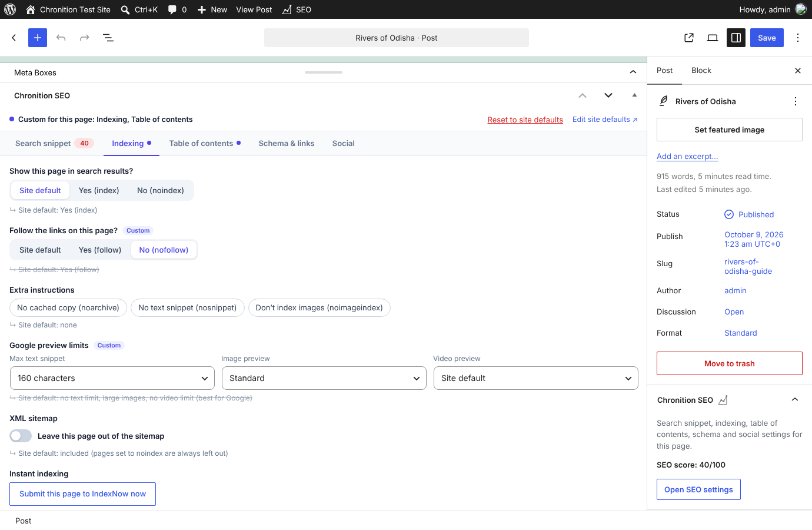
Task: Switch sidebar to Block tab
Action: pyautogui.click(x=701, y=71)
